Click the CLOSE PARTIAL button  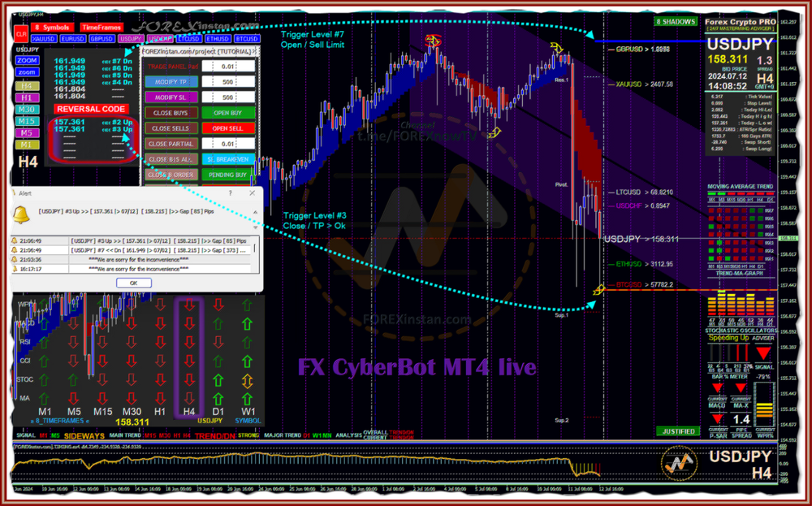(171, 144)
